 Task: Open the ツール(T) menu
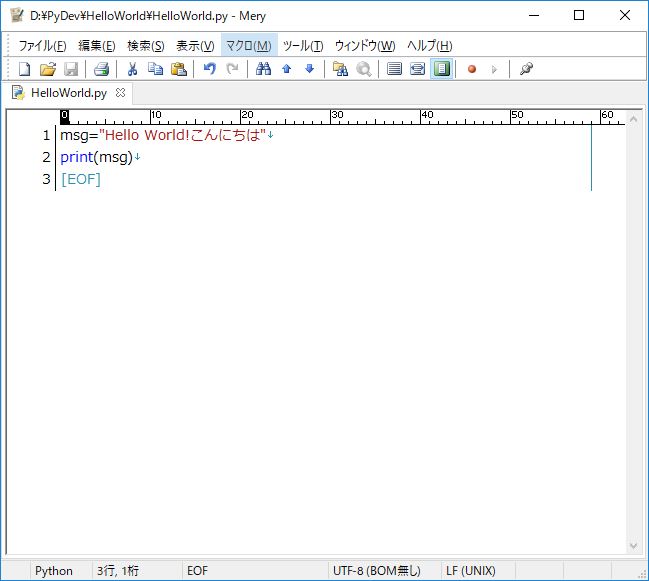303,46
